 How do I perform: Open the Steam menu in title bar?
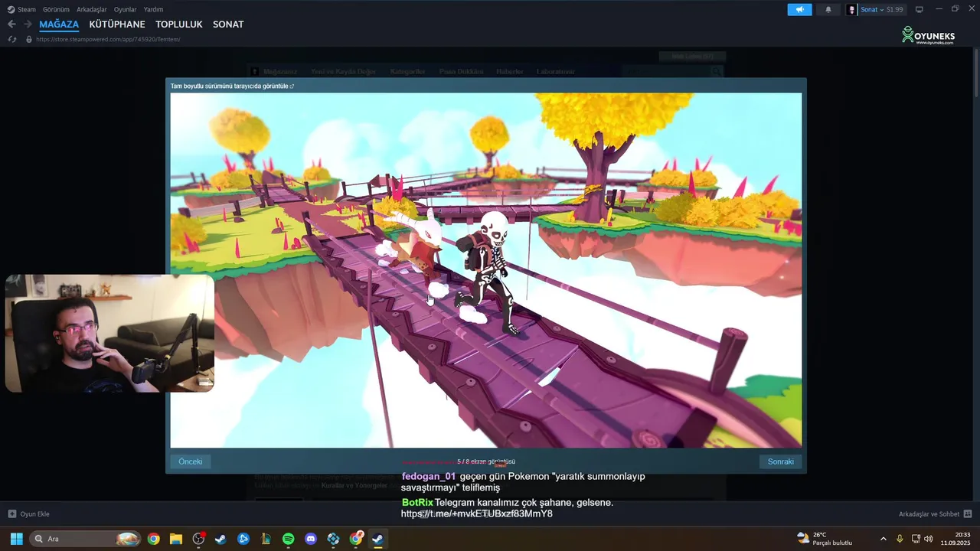coord(21,9)
